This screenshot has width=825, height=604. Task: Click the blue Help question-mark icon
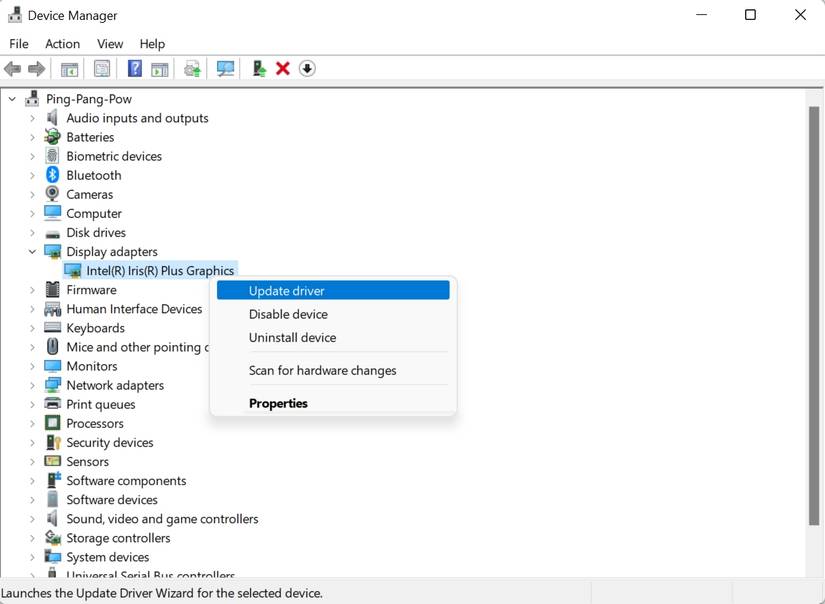pyautogui.click(x=135, y=68)
